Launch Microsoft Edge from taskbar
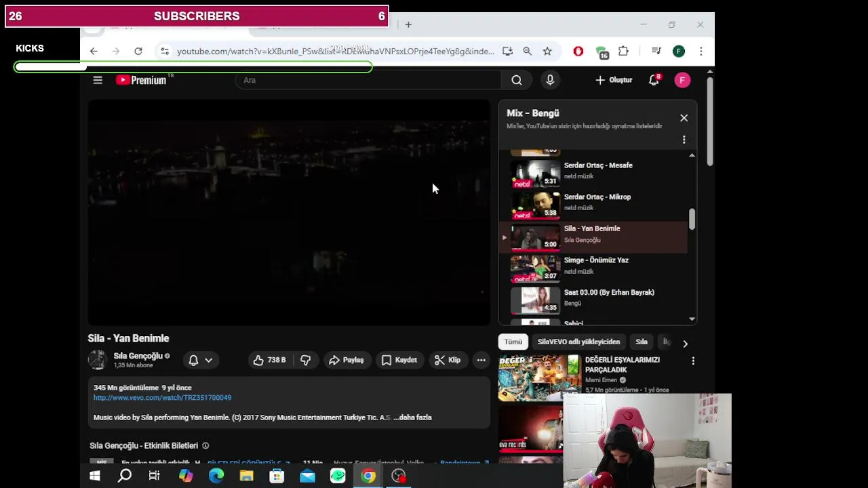 (216, 476)
